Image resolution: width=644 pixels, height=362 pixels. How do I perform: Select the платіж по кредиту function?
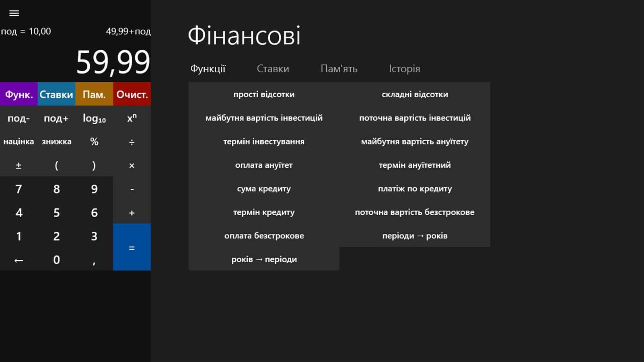tap(415, 189)
